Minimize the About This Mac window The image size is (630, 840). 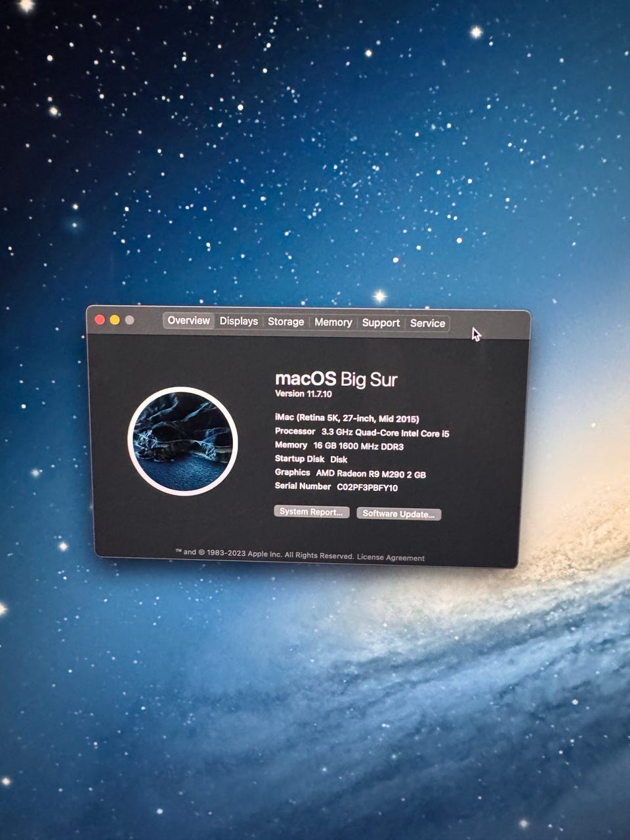pos(115,320)
